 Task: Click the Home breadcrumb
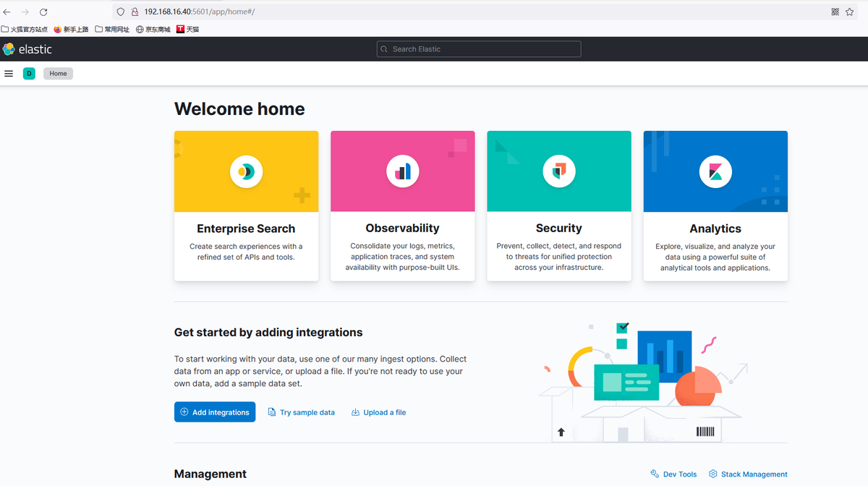[x=58, y=73]
